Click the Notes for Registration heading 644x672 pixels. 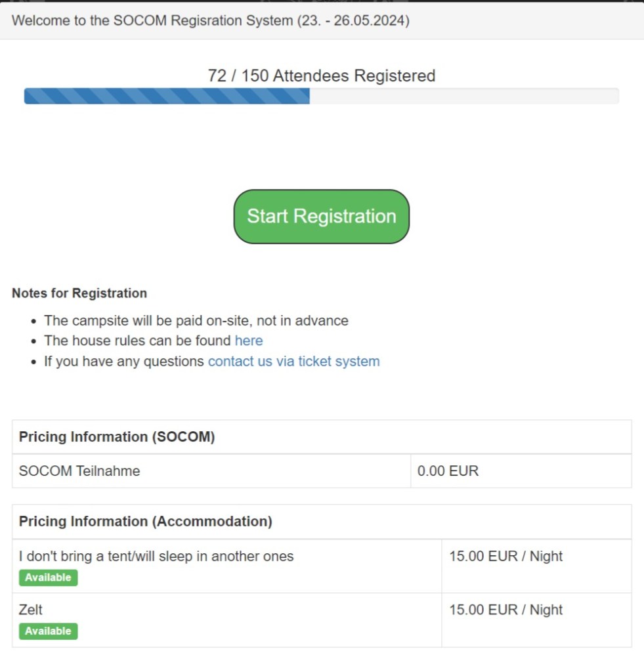coord(79,293)
